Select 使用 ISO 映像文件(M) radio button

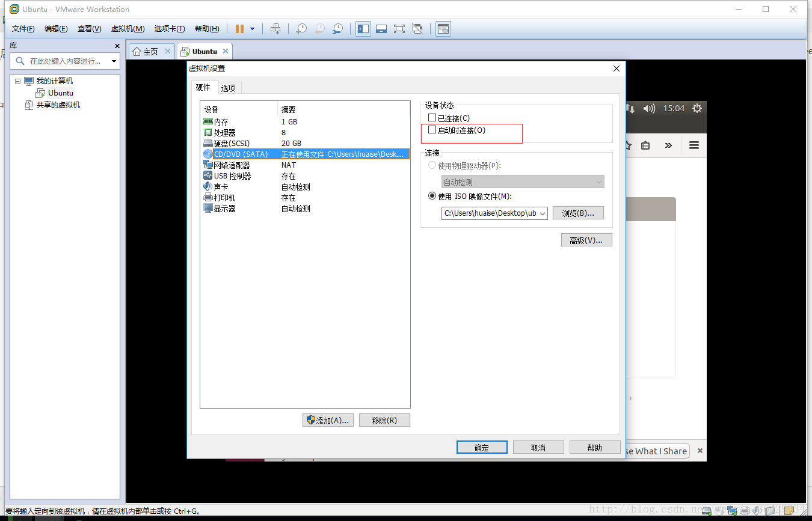click(432, 196)
